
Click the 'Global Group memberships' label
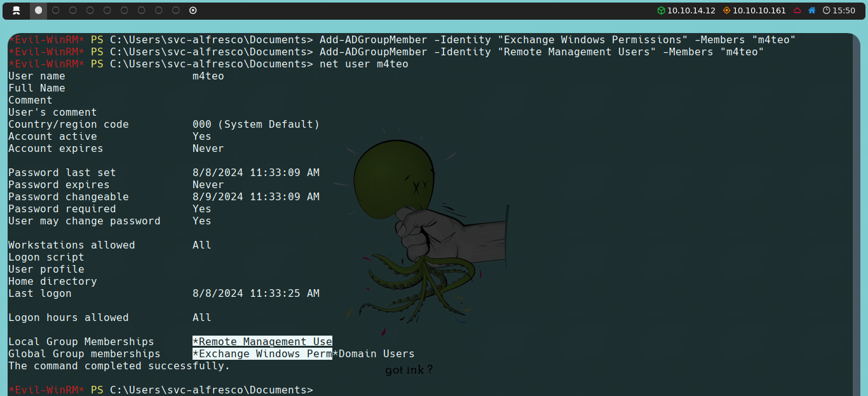(x=85, y=354)
